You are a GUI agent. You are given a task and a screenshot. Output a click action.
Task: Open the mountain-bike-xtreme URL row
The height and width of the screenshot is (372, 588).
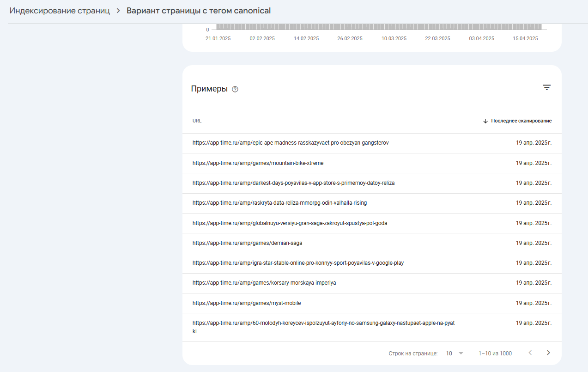pos(258,163)
